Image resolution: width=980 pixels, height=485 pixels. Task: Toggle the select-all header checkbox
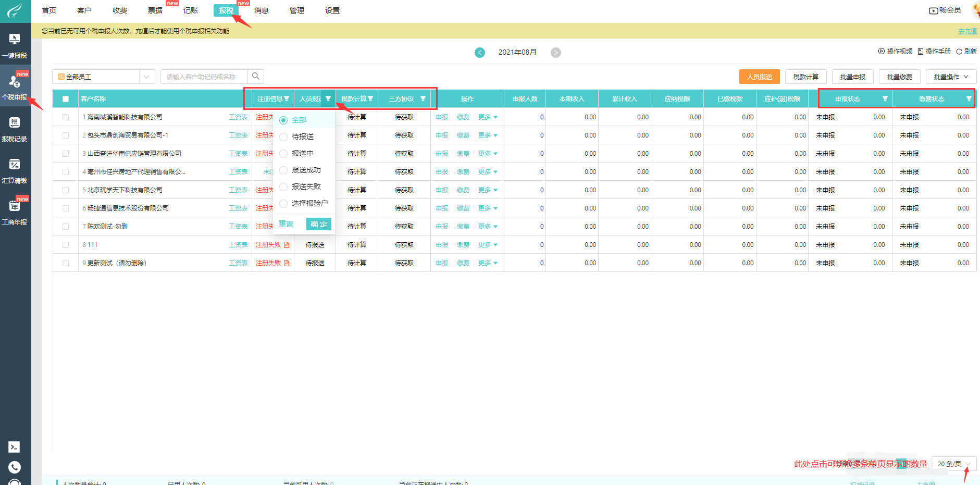point(66,99)
